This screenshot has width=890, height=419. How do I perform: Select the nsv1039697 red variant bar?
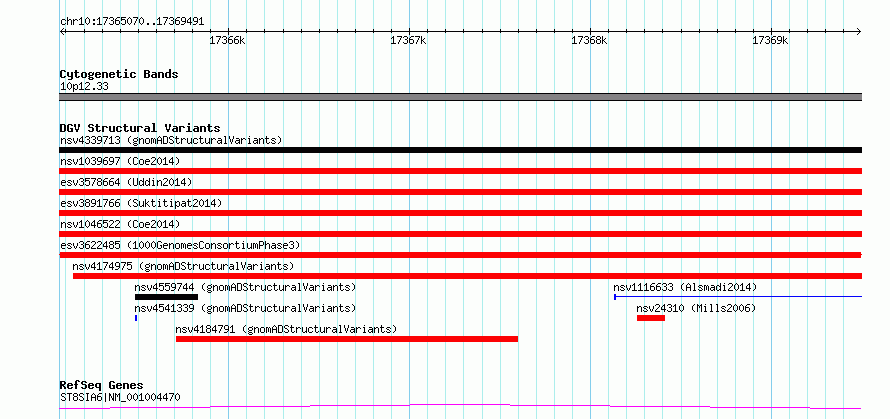click(x=460, y=171)
